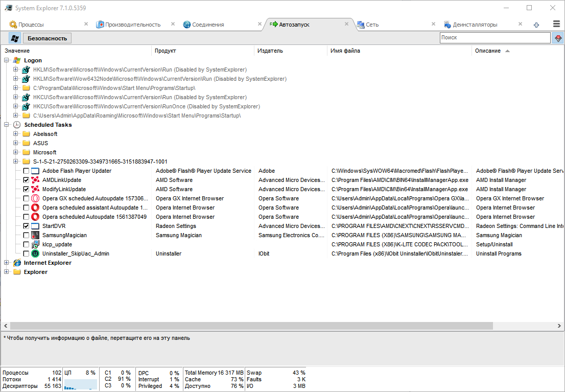Click the System Explorer title bar icon
This screenshot has height=392, width=565.
(8, 8)
